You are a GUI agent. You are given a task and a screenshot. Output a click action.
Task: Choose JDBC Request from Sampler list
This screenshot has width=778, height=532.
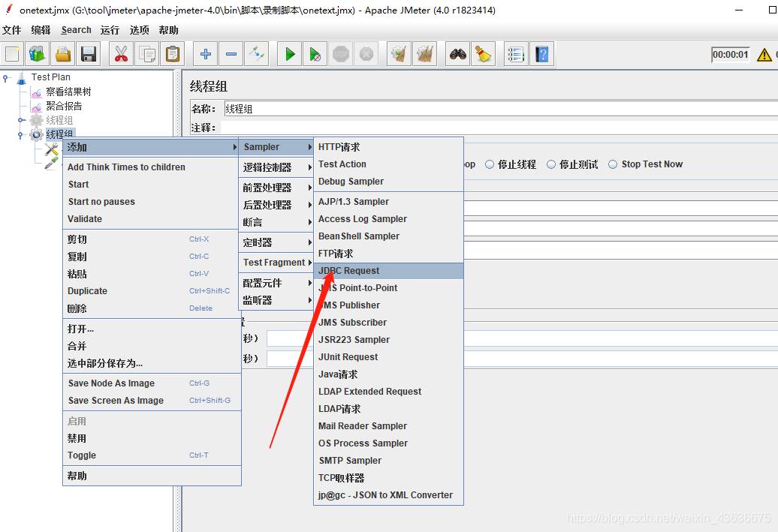[388, 271]
